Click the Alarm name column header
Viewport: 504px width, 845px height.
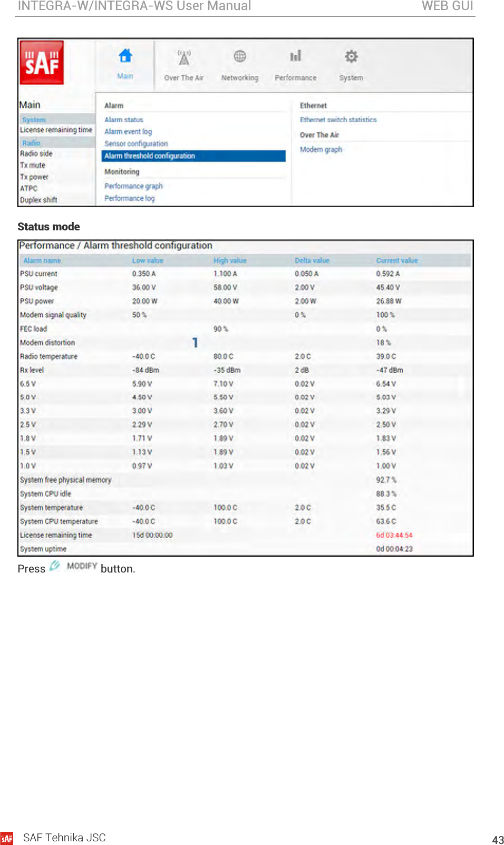42,261
